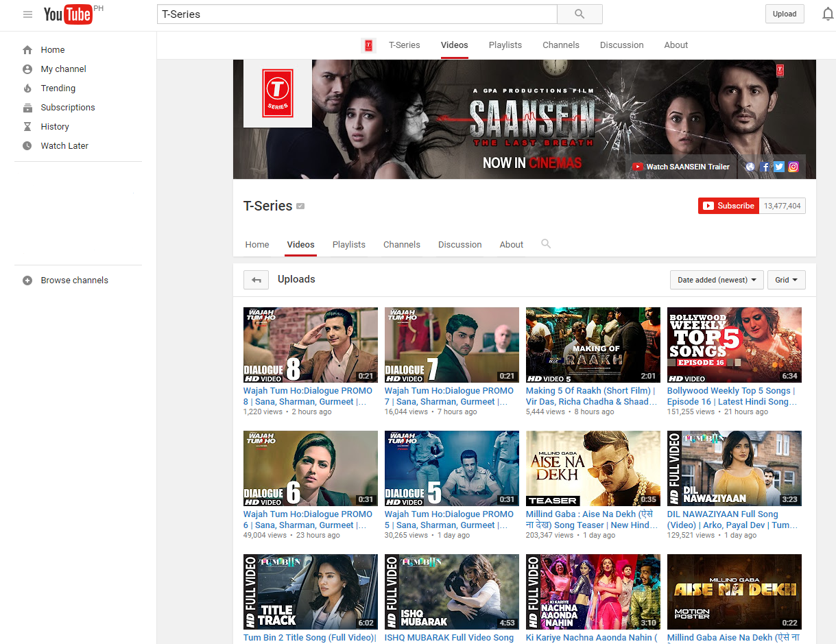The image size is (836, 644).
Task: Click the Subscriptions sidebar icon
Action: click(27, 108)
